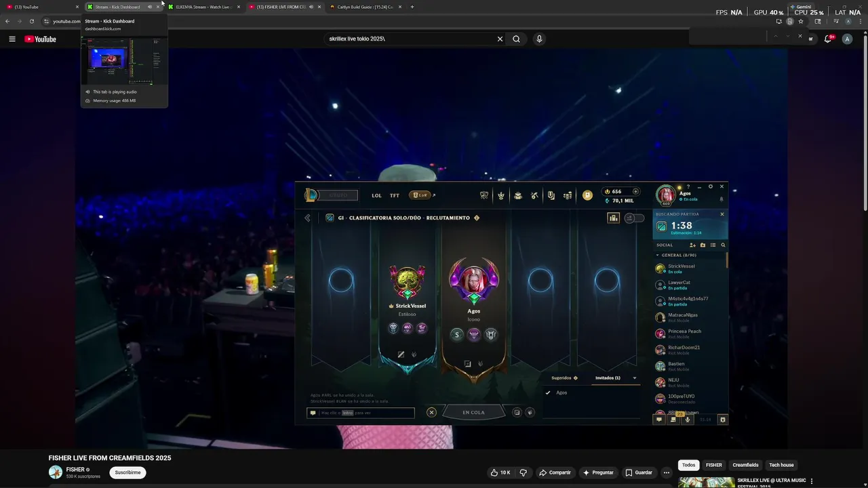The width and height of the screenshot is (868, 488).
Task: Click the Suscribirme button
Action: (127, 472)
